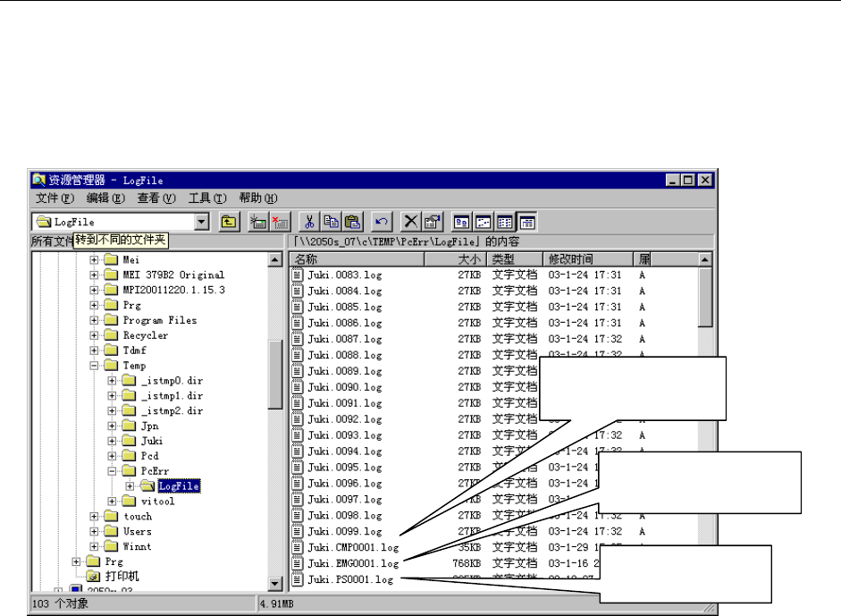Sort by 修改时间 column header
841x616 pixels.
[x=588, y=259]
